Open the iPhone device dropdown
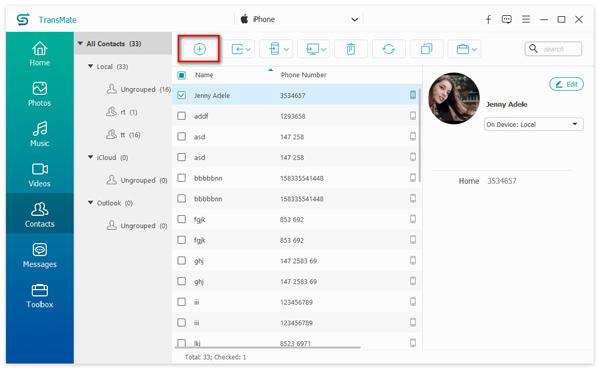Screen dimensions: 600x370 [298, 19]
